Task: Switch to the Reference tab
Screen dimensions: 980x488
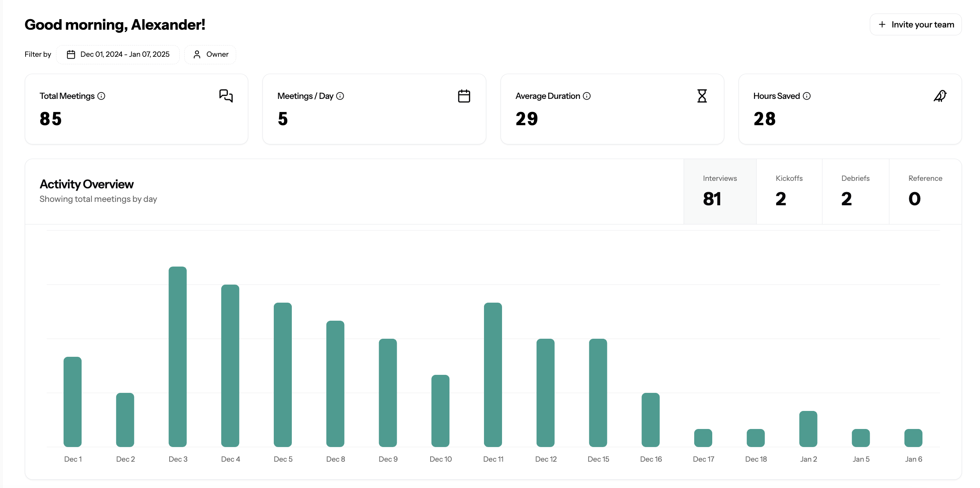Action: tap(925, 191)
